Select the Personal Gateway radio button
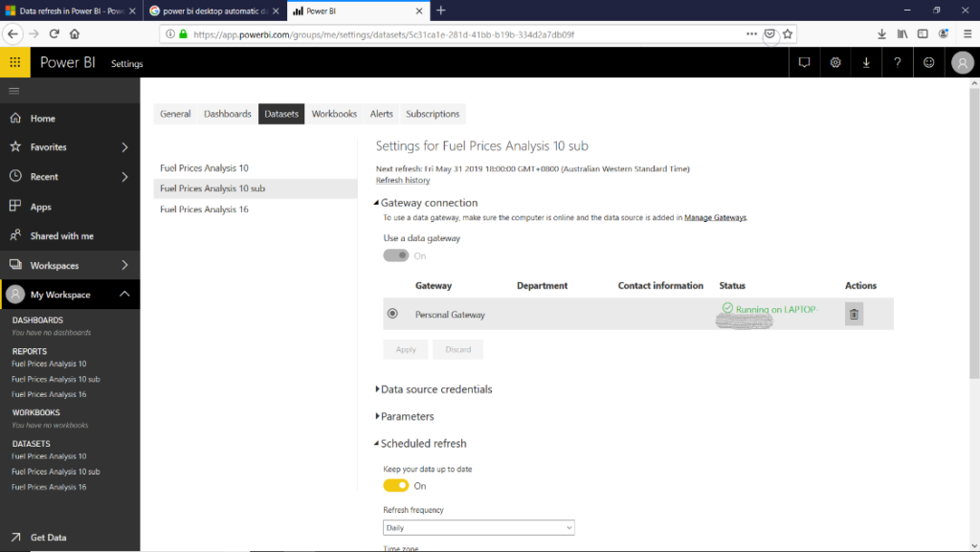This screenshot has width=980, height=552. click(x=392, y=314)
